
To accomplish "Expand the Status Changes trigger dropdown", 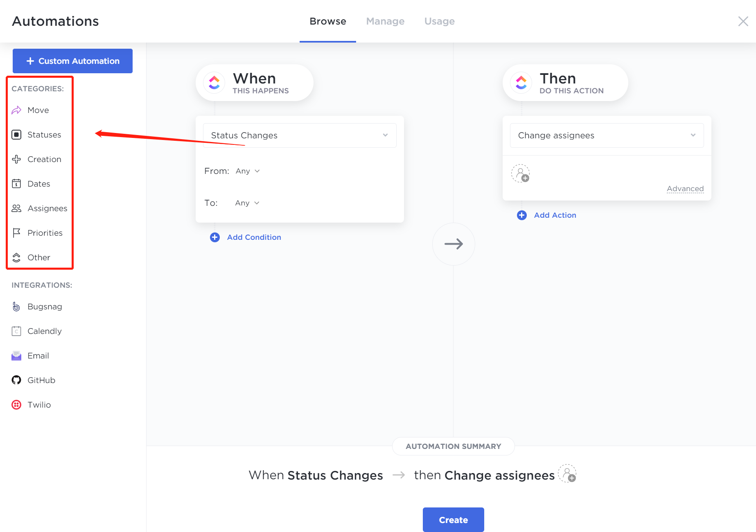I will click(300, 135).
